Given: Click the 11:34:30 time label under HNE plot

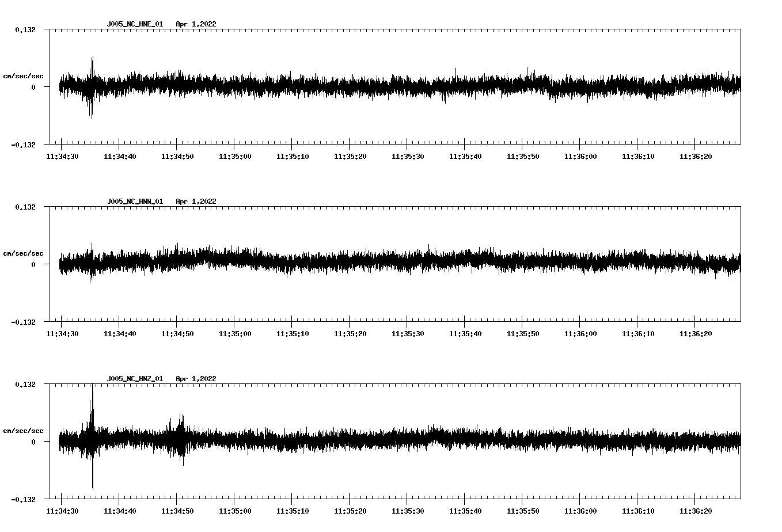Looking at the screenshot, I should [62, 157].
